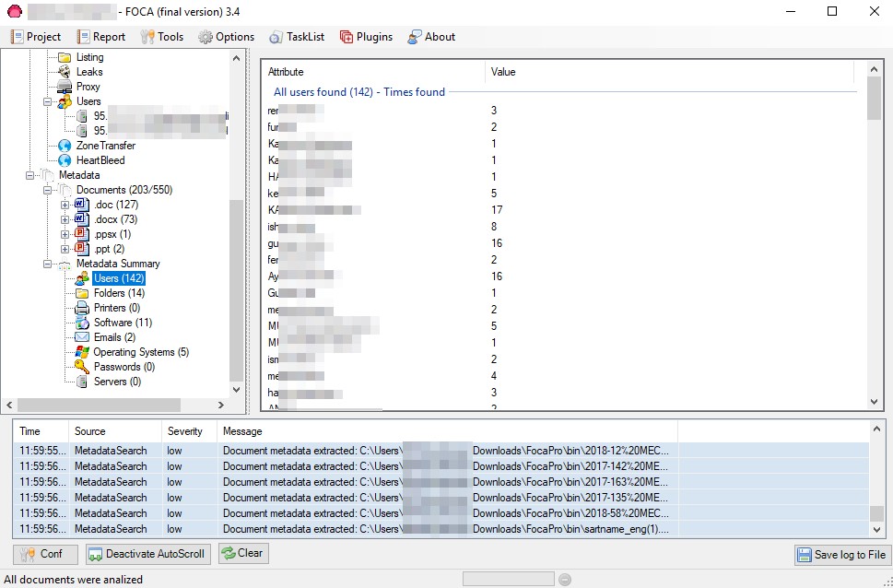Collapse the Users network node
The image size is (893, 588).
tap(48, 102)
